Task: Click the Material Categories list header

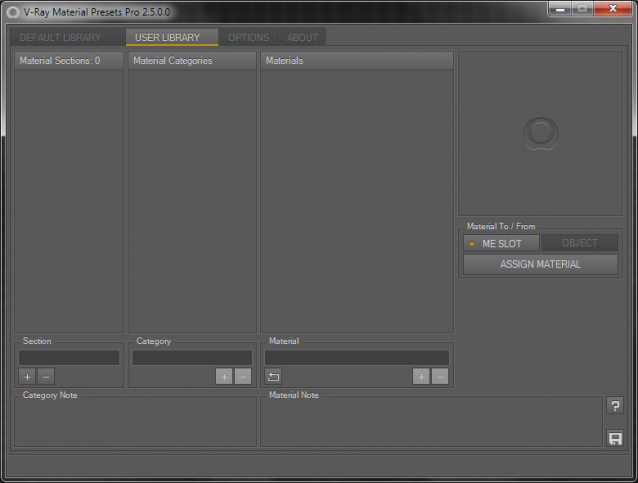Action: [x=192, y=61]
